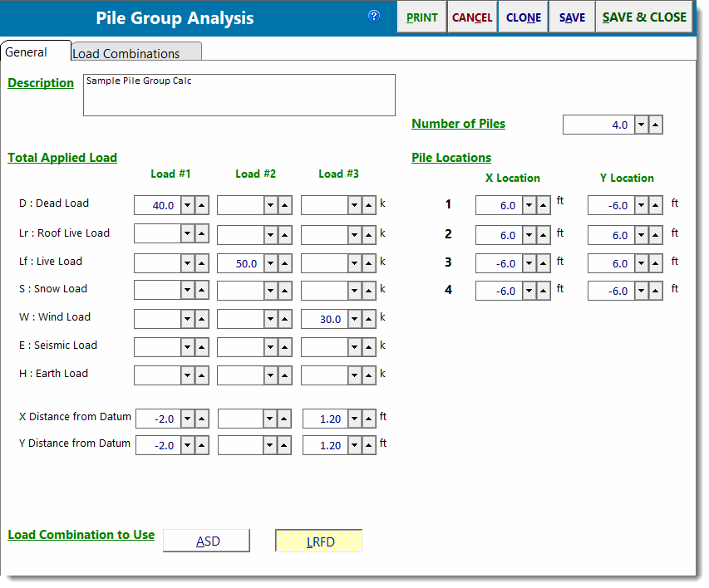Click down arrow for Number of Piles
Screen dimensions: 709x588
641,125
